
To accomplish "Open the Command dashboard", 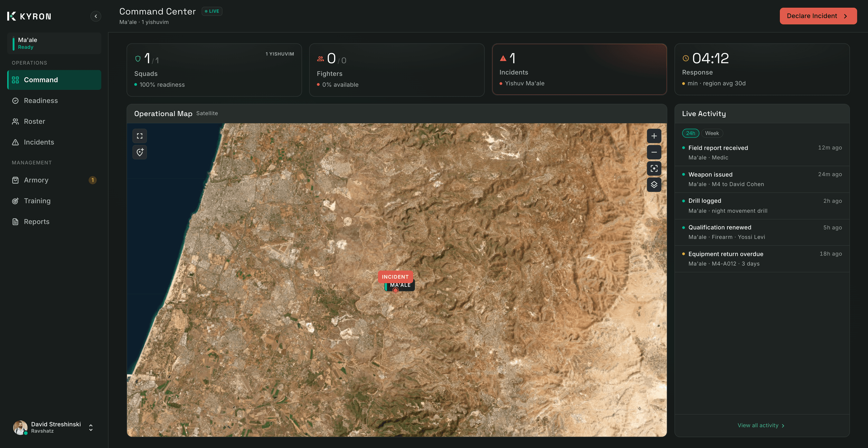I will pyautogui.click(x=54, y=80).
